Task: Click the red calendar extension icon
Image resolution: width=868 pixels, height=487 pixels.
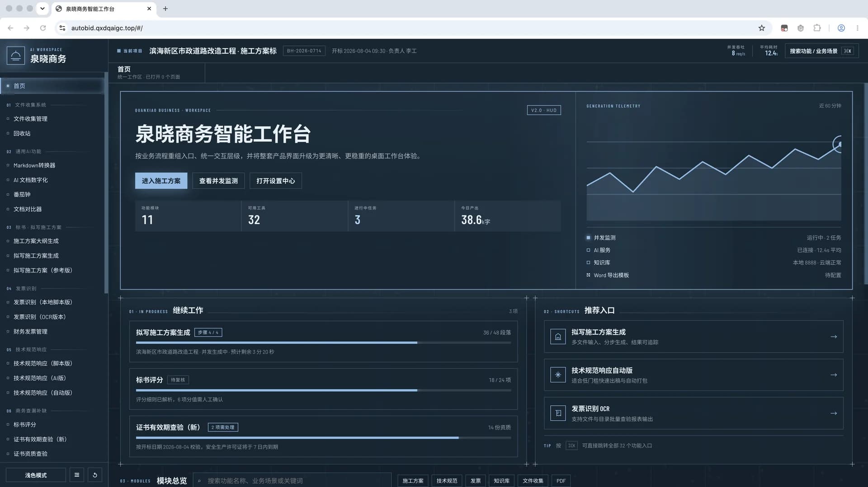Action: (784, 28)
